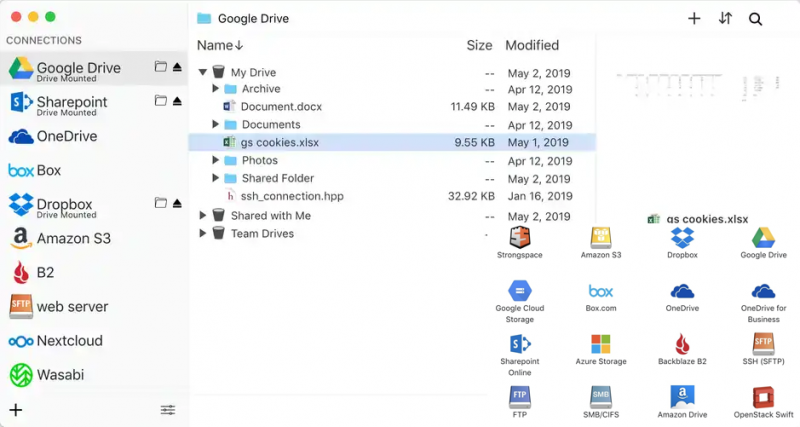Expand the Archive folder
Viewport: 800px width, 427px height.
click(x=215, y=88)
